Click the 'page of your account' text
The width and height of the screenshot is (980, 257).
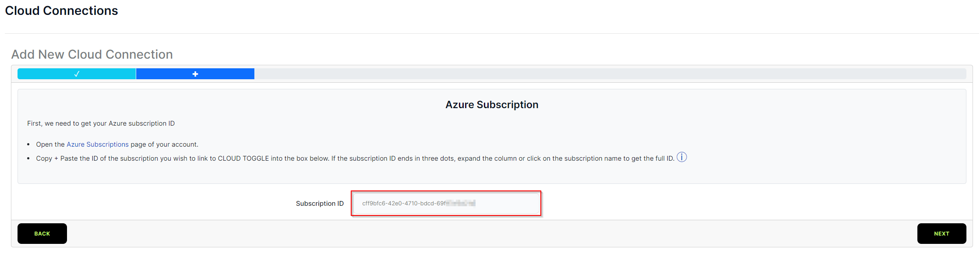[164, 144]
